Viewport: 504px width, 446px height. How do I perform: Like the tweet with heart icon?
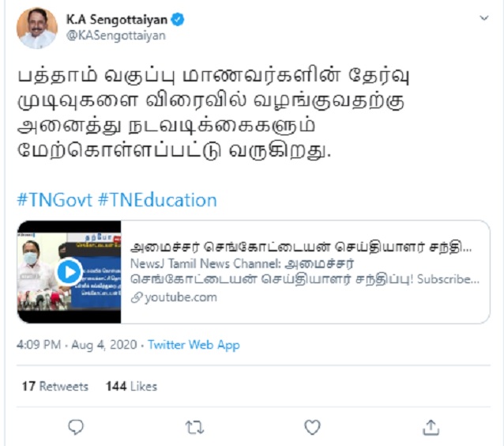click(x=312, y=427)
